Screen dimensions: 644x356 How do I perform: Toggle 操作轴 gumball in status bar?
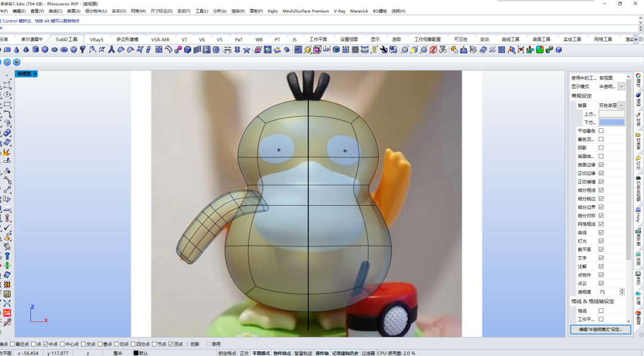click(x=322, y=353)
